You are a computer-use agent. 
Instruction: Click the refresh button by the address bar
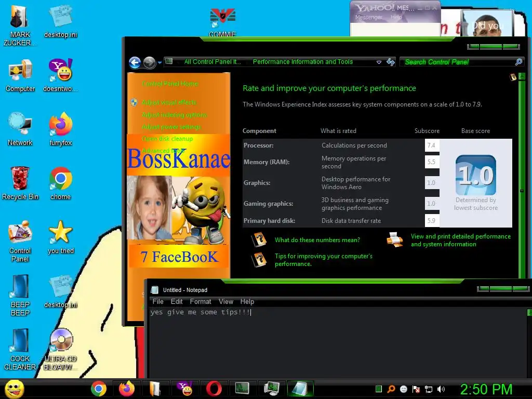(x=391, y=62)
